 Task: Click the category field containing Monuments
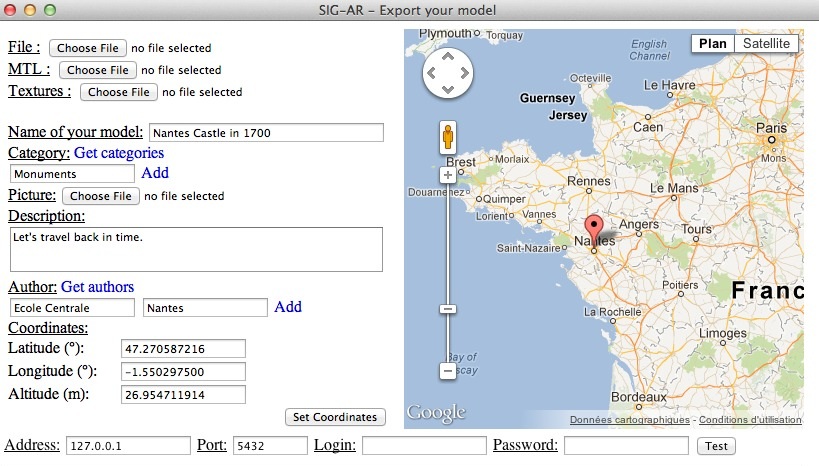point(72,174)
